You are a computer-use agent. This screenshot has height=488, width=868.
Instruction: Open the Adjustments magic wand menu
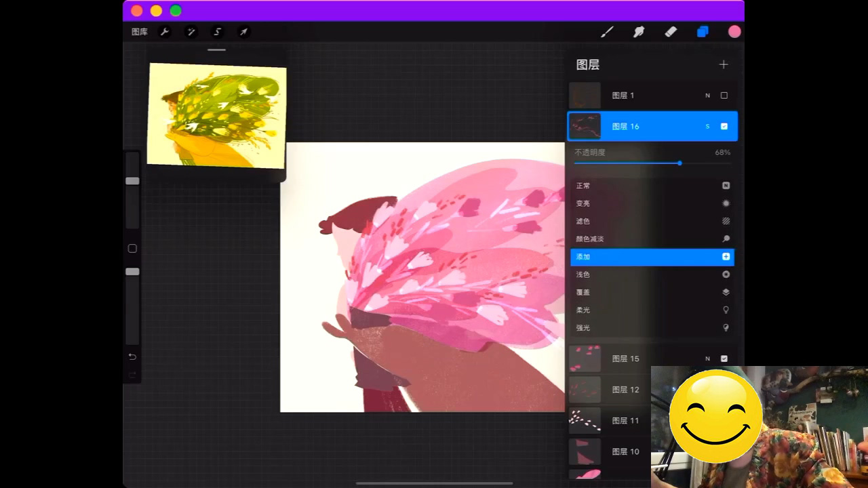191,32
